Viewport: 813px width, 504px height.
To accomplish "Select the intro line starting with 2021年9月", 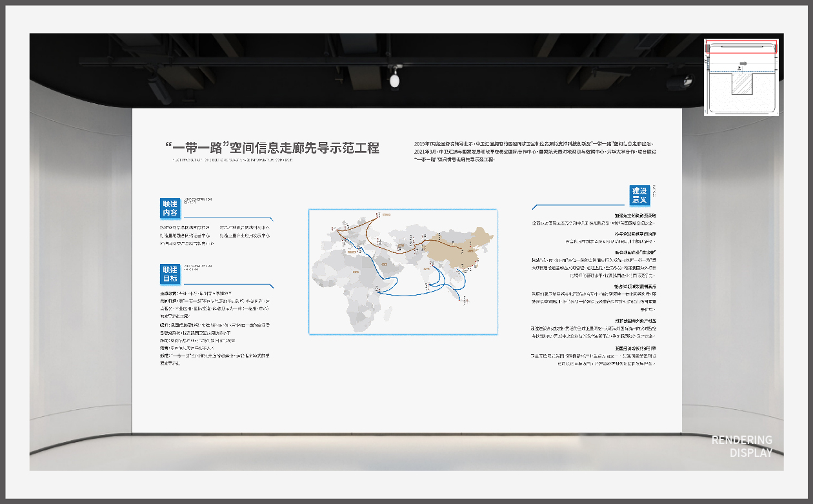I will pos(535,151).
